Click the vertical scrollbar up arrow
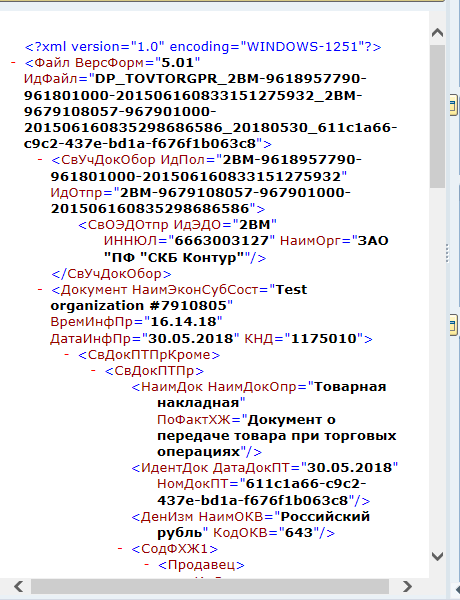This screenshot has height=600, width=460. click(x=437, y=33)
